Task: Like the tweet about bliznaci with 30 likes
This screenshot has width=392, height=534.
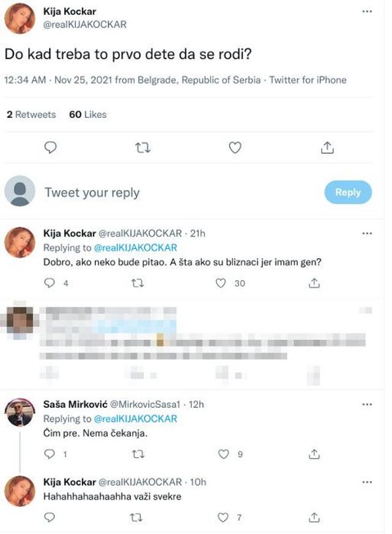Action: click(222, 283)
